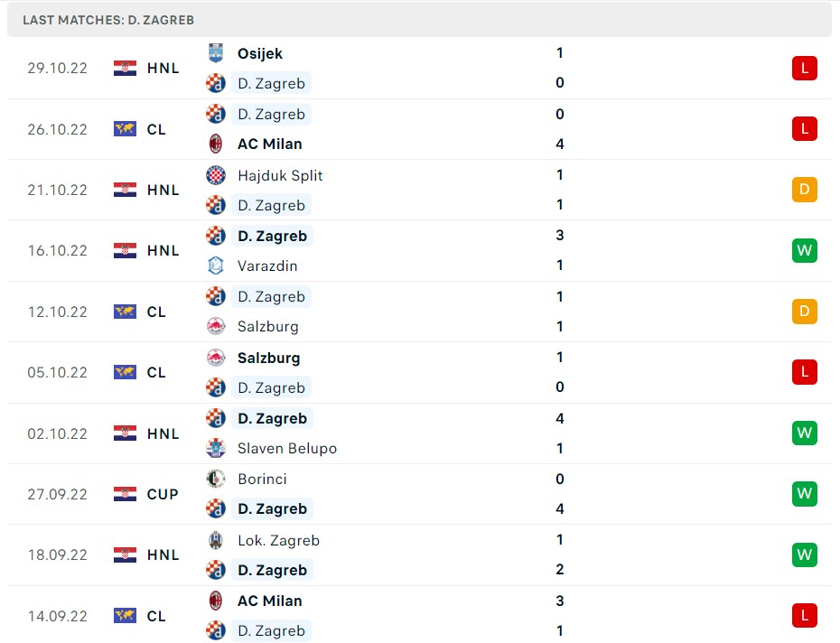Screen dimensions: 840x643
Task: Click the AC Milan crest in the 26.10.22 match
Action: coord(216,144)
